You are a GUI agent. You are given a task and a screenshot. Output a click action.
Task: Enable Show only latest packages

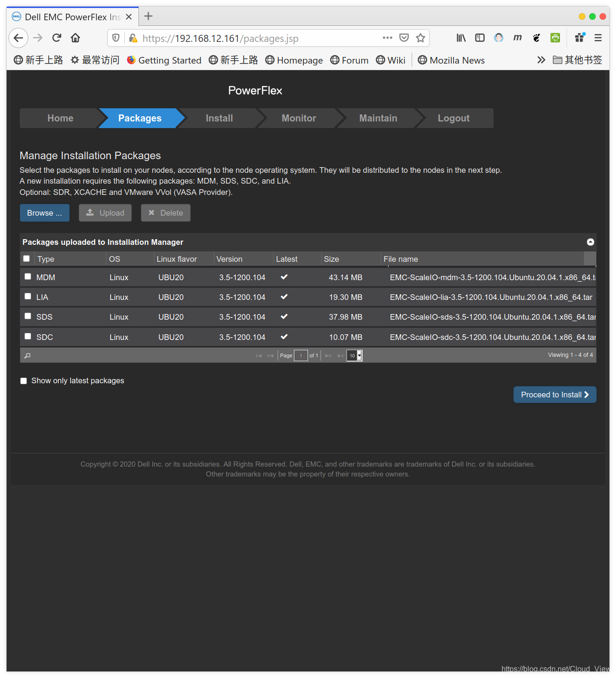(24, 381)
